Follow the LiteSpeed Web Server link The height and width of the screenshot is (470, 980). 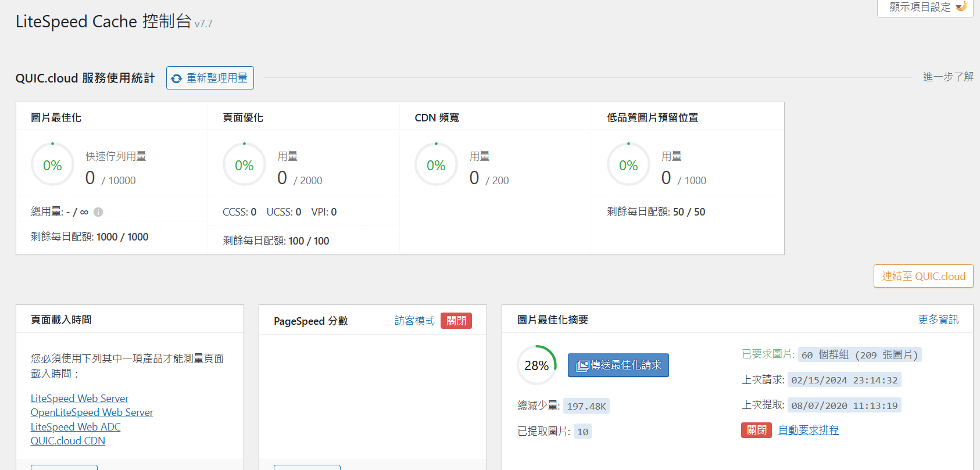point(80,399)
